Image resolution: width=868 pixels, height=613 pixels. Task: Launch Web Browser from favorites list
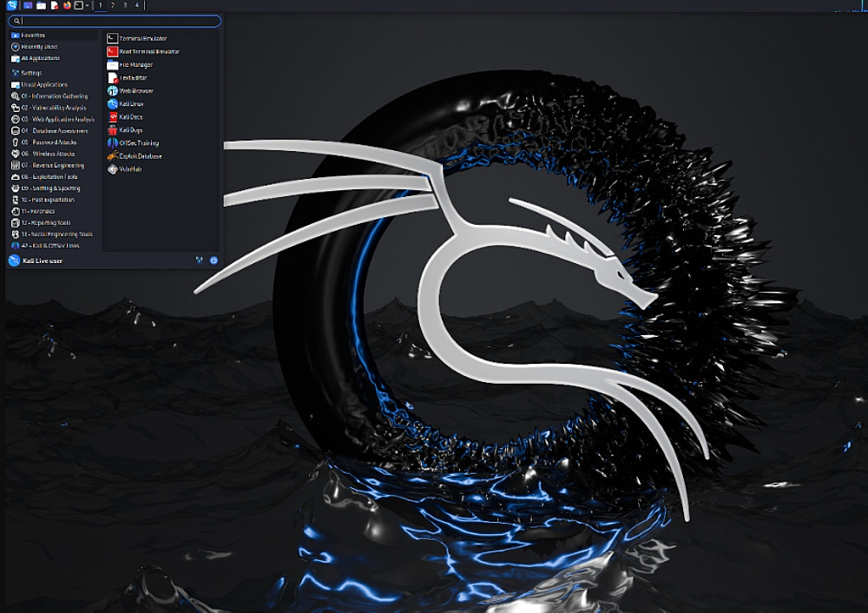pyautogui.click(x=161, y=91)
